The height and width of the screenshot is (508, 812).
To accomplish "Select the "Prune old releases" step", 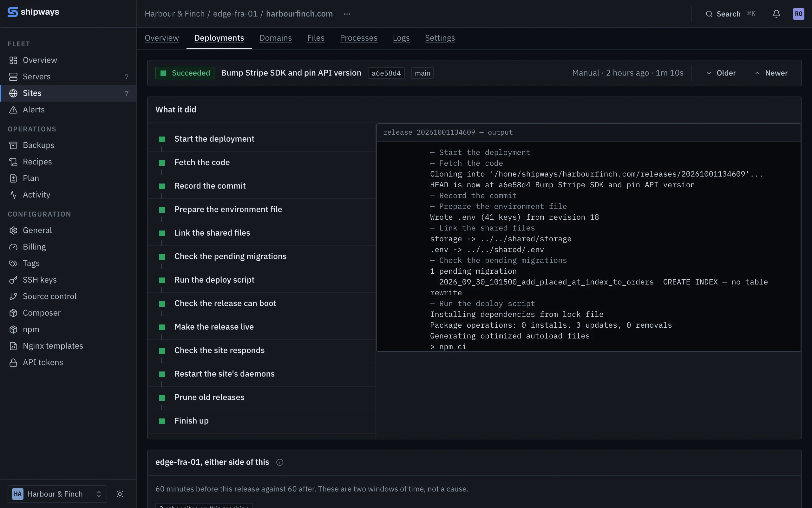I will point(261,398).
